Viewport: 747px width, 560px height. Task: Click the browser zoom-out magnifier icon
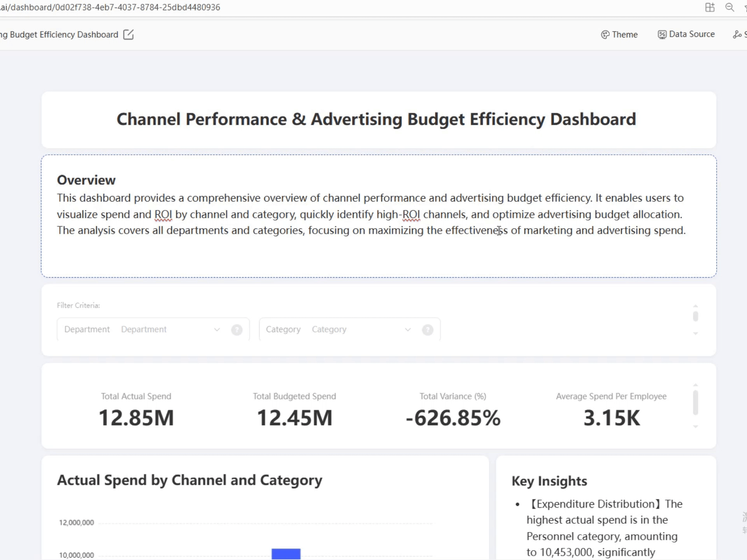[x=729, y=7]
